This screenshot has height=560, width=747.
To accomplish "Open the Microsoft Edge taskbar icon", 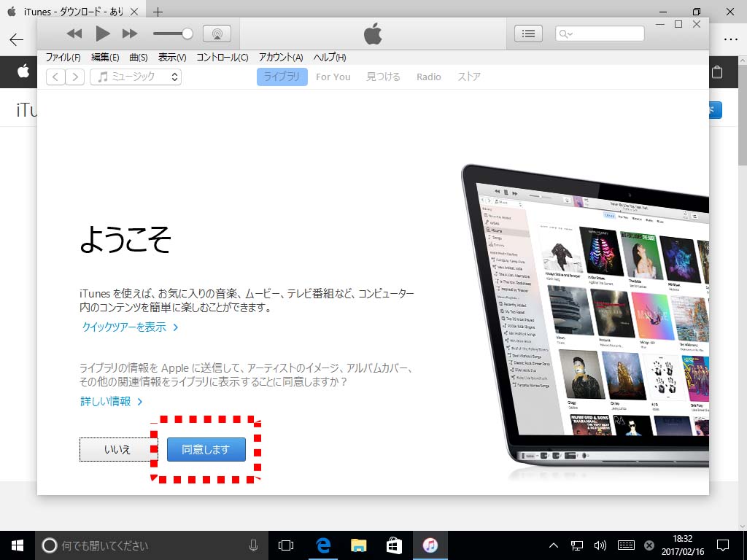I will (x=323, y=545).
